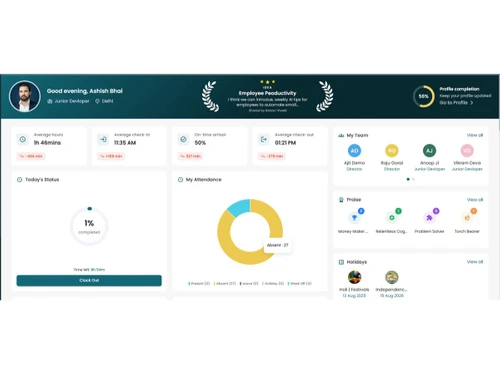
Task: Click Ashish Bhai's profile photo
Action: point(25,96)
